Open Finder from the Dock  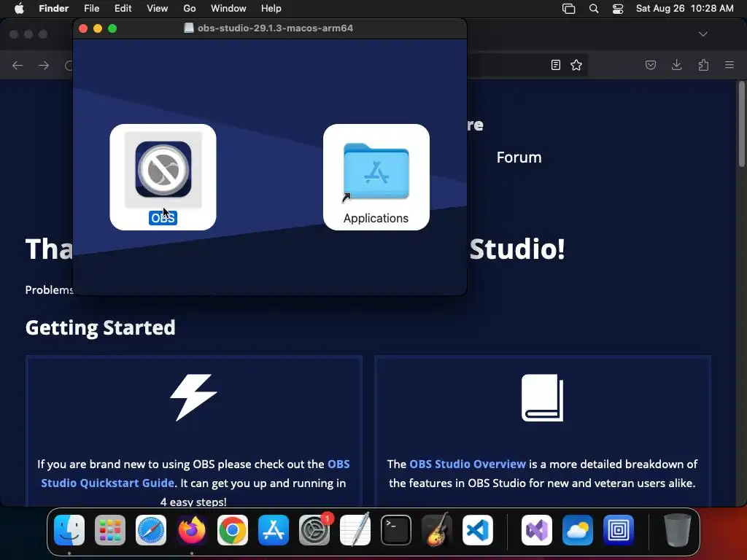coord(69,530)
